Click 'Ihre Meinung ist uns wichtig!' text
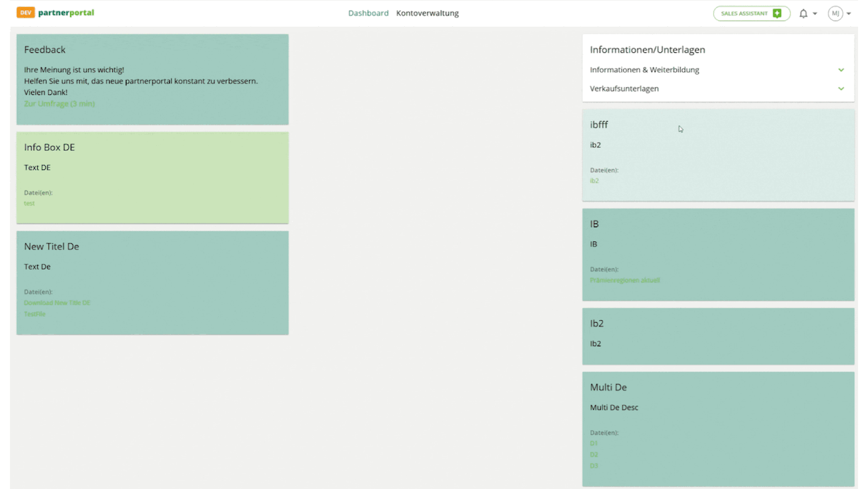 (74, 70)
